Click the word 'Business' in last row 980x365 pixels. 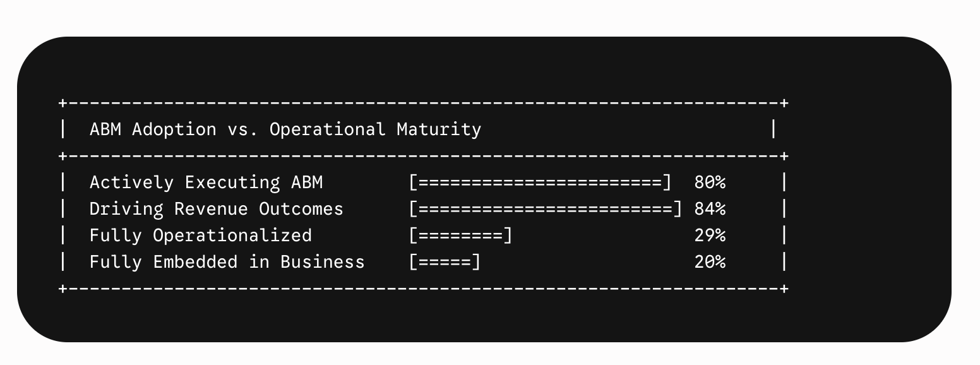[323, 262]
